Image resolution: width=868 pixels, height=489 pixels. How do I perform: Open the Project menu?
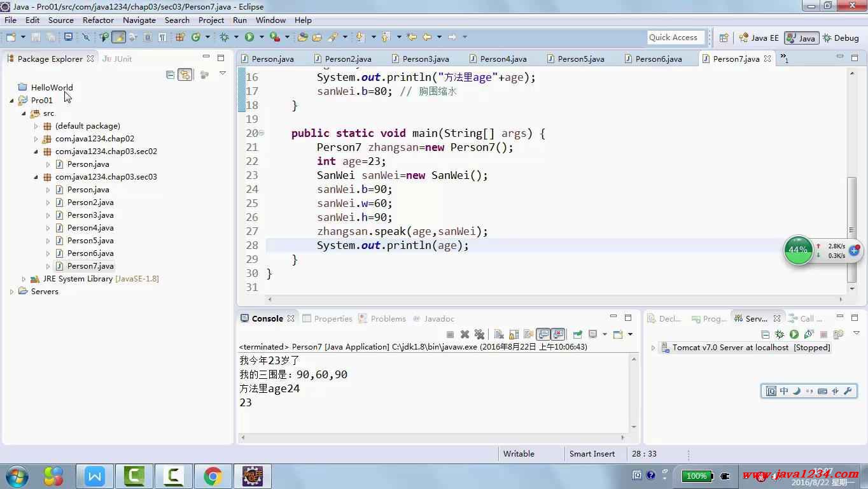point(211,20)
